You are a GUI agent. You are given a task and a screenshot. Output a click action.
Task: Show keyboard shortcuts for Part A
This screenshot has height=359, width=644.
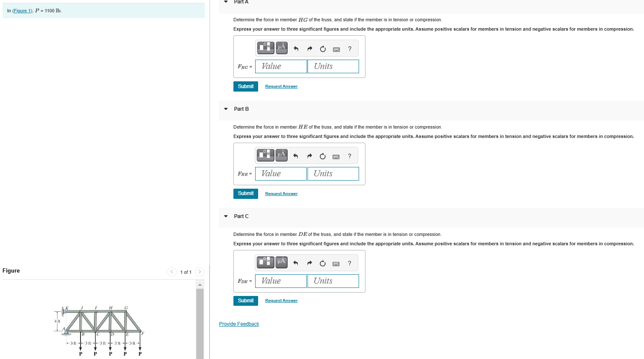(x=336, y=49)
